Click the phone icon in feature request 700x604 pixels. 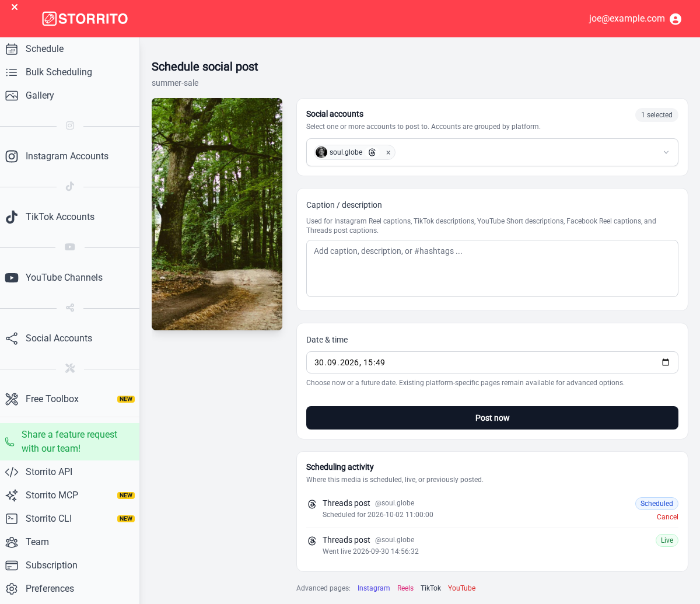(x=9, y=442)
